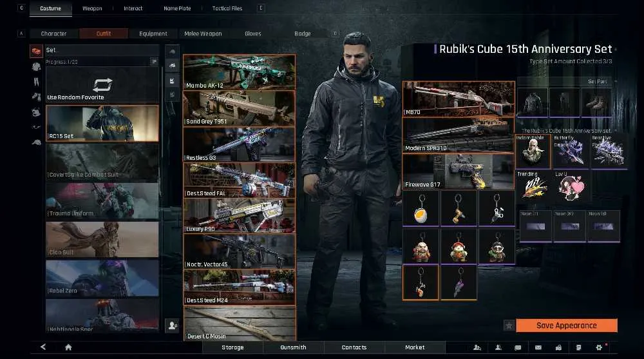
Task: Switch to the Weapon tab
Action: coord(92,8)
